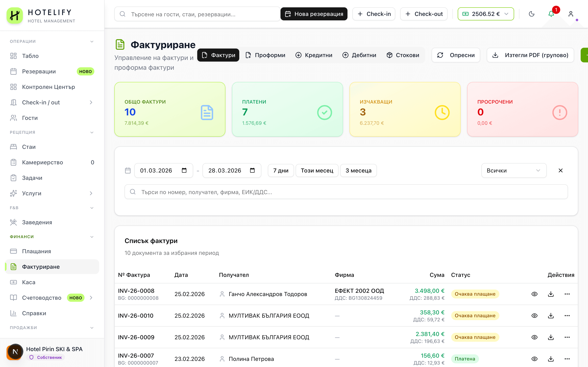Download INV-26-0009 invoice file
This screenshot has height=367, width=588.
(551, 337)
